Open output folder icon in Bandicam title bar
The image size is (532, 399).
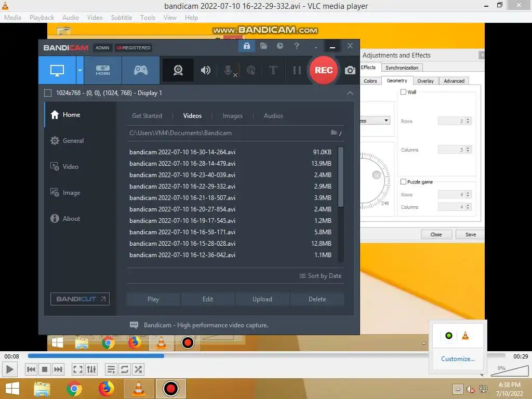pos(263,46)
